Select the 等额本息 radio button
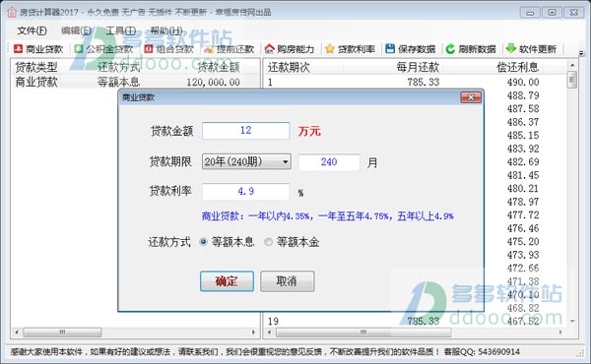Screen dimensions: 591x364 204,242
